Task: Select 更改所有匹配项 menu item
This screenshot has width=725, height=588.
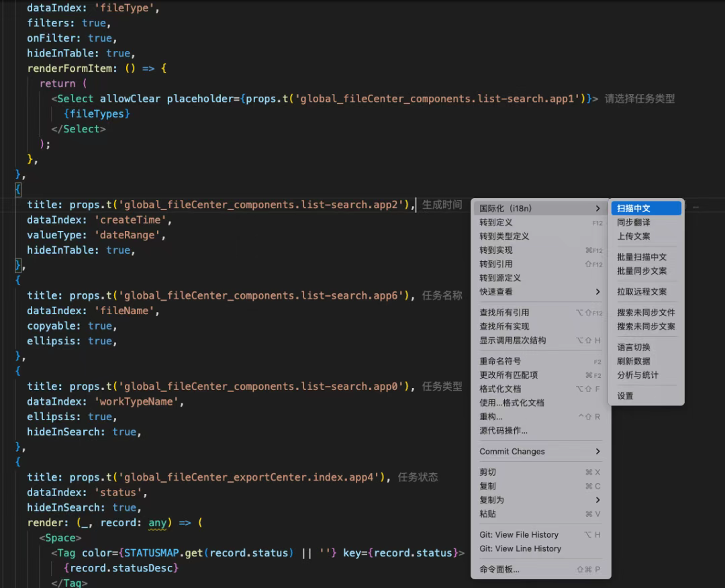Action: tap(540, 375)
